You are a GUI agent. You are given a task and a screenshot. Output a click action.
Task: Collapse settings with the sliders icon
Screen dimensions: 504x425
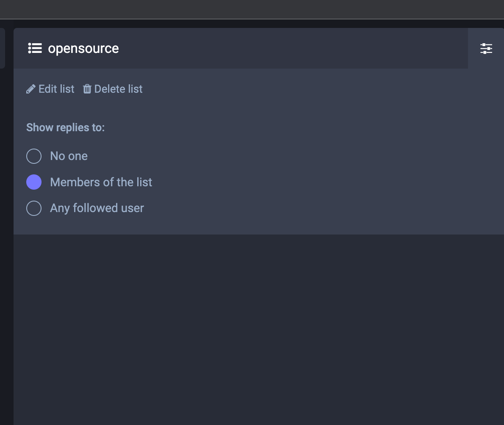tap(486, 48)
